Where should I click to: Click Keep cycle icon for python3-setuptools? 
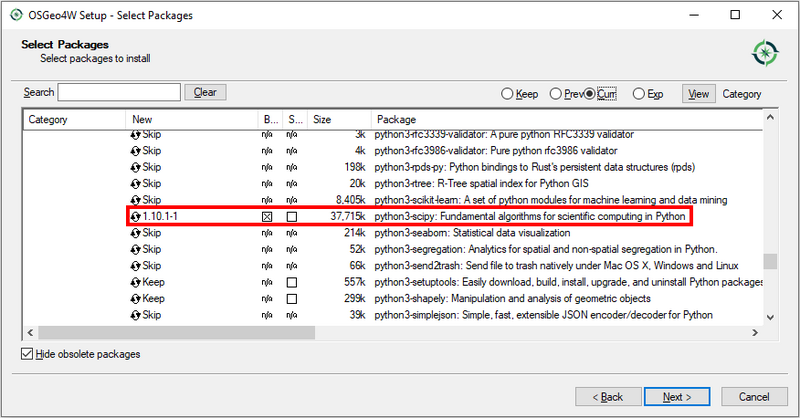[x=136, y=282]
